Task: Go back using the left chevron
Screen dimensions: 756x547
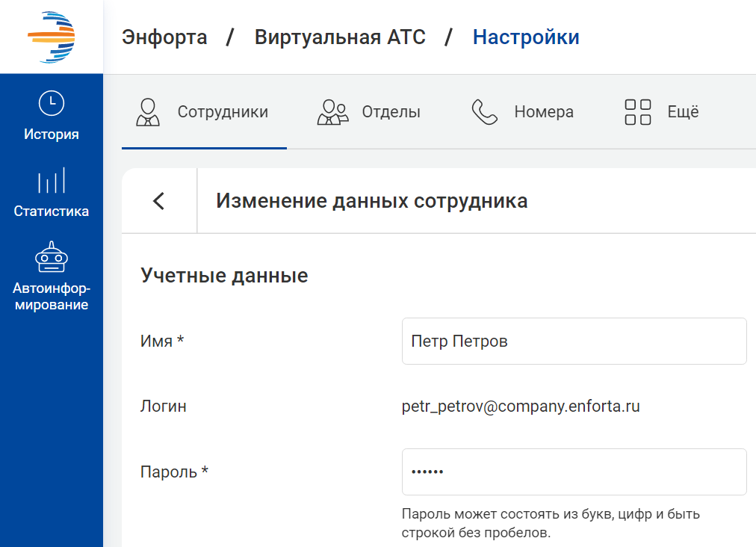Action: (x=159, y=201)
